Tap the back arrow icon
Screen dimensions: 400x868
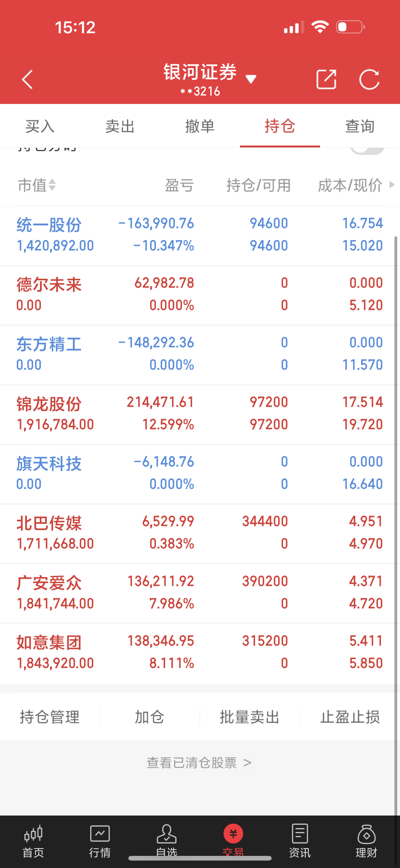[x=27, y=79]
